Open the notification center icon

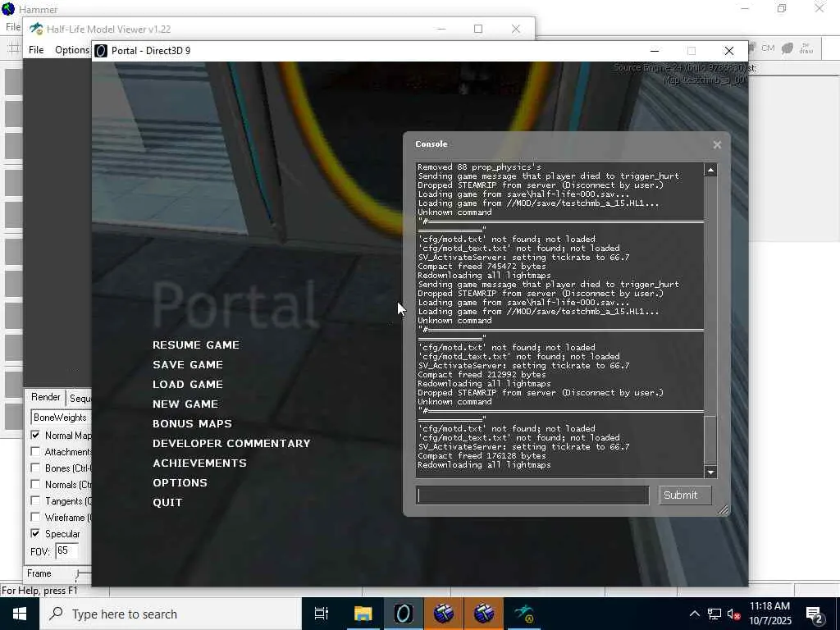815,615
